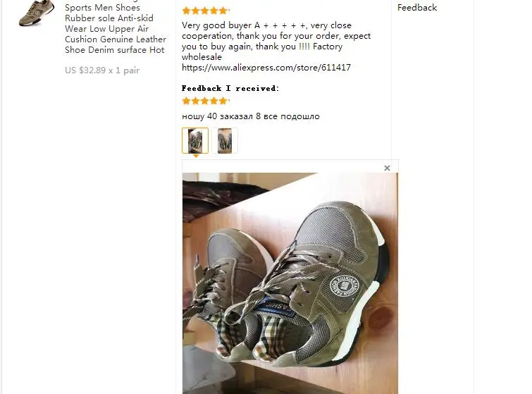Click the 'Feedback' label at top right

[417, 8]
